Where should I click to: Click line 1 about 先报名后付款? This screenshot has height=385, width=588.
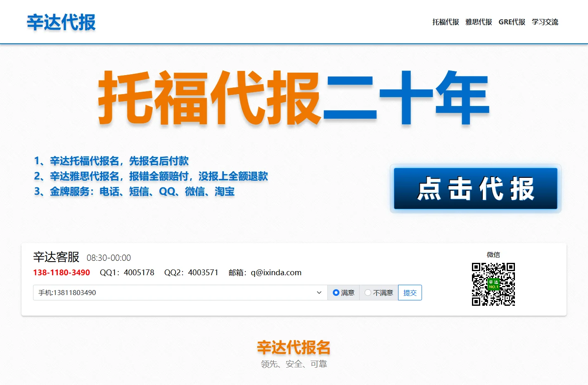111,161
